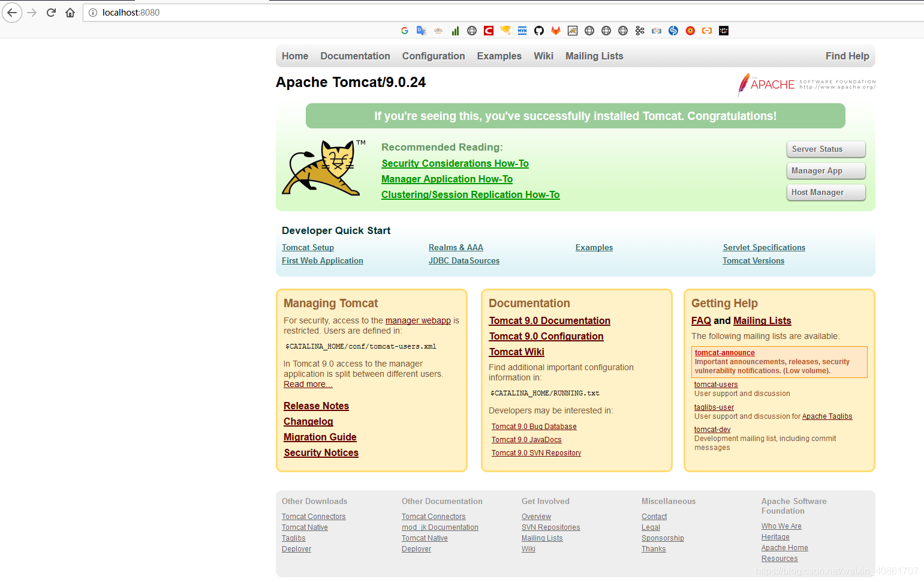The image size is (924, 582).
Task: Click the browser forward arrow button
Action: click(x=32, y=13)
